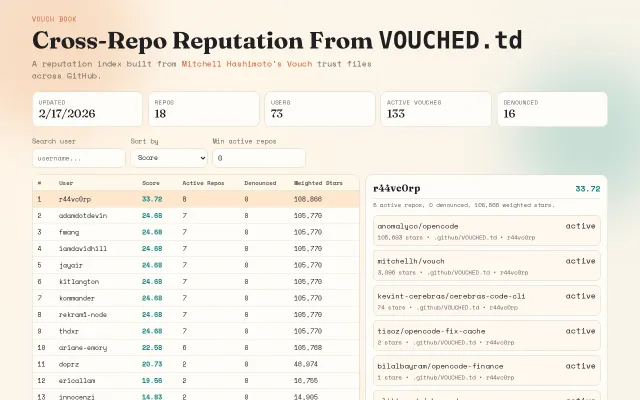Click weighted stars 46,974 for doprz
The image size is (640, 400).
click(x=306, y=364)
